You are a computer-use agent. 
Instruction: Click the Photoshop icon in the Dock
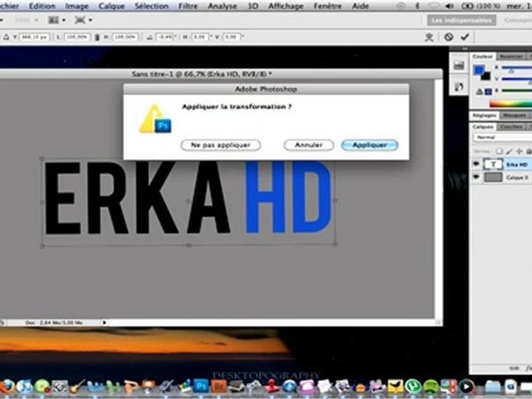click(201, 386)
